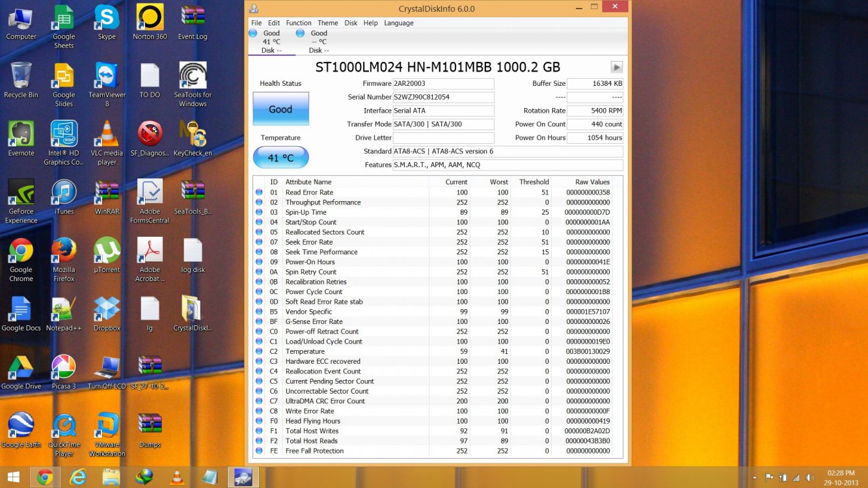Select the iTunes desktop icon

[64, 197]
